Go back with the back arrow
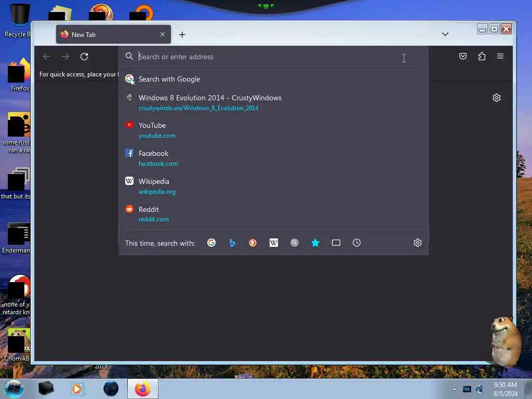532x399 pixels. click(47, 56)
